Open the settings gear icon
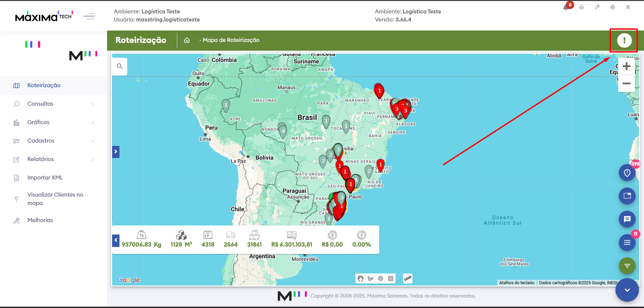The width and height of the screenshot is (644, 308). point(612,7)
